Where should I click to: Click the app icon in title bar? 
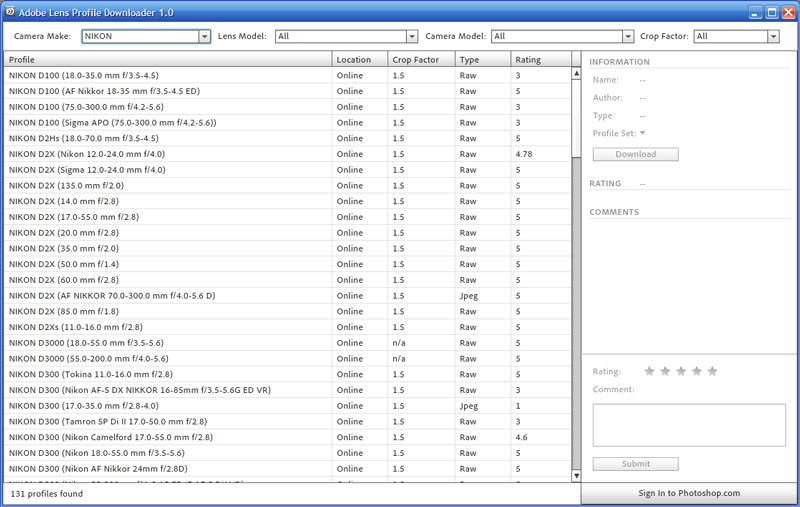(x=9, y=12)
